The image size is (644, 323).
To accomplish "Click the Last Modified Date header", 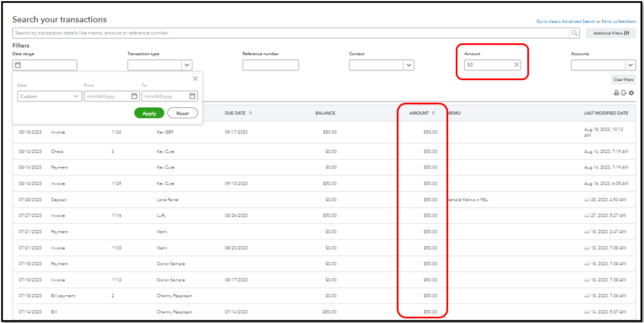I will point(606,113).
